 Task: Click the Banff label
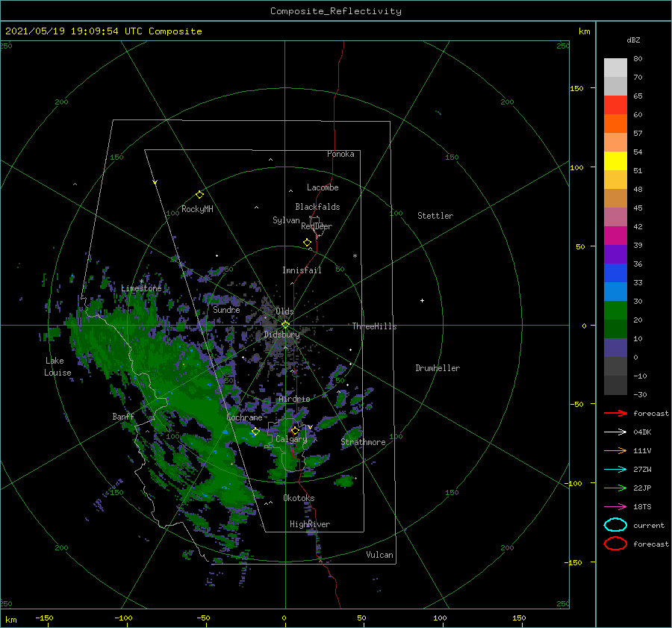tap(123, 416)
